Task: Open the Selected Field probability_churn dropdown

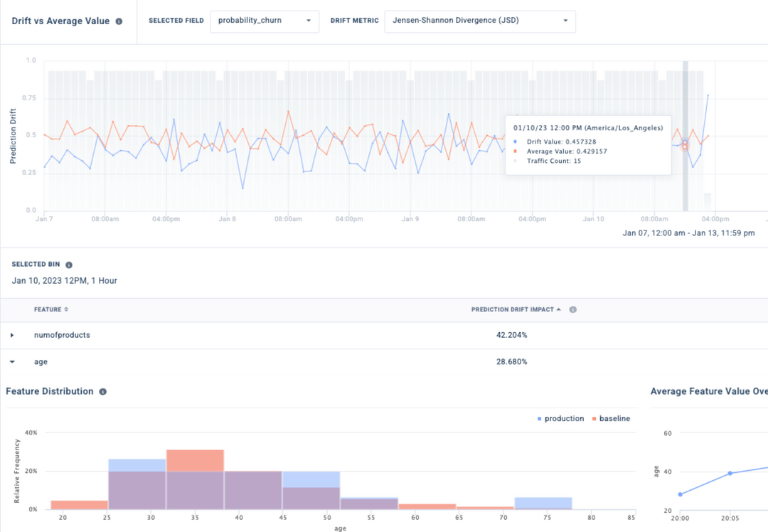Action: pyautogui.click(x=265, y=21)
